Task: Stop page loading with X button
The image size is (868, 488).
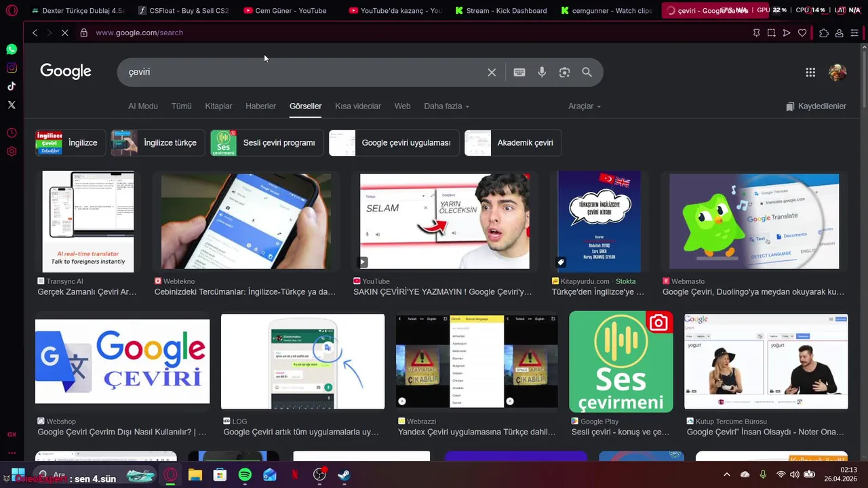Action: coord(64,33)
